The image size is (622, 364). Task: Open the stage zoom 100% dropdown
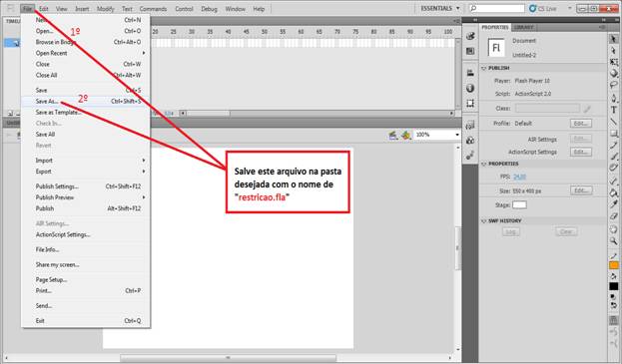pyautogui.click(x=436, y=135)
